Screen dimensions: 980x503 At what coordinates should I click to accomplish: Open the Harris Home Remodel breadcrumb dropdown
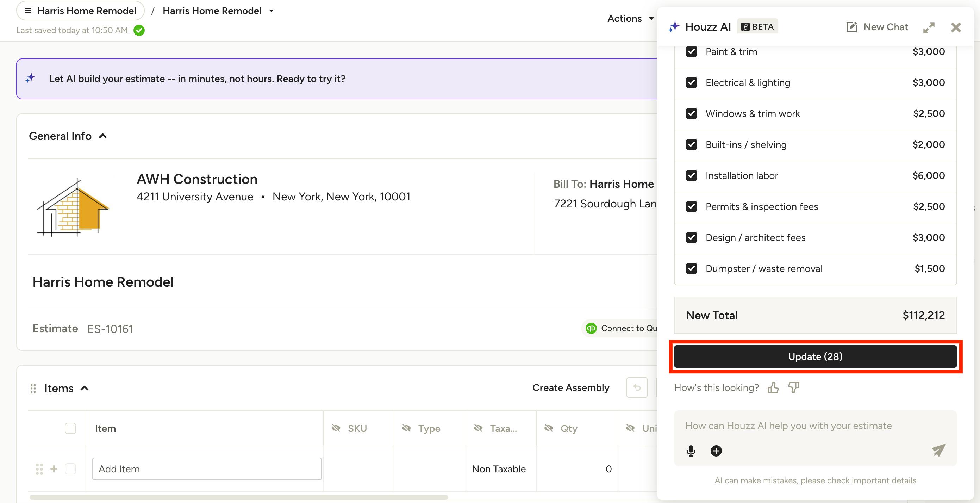[271, 11]
